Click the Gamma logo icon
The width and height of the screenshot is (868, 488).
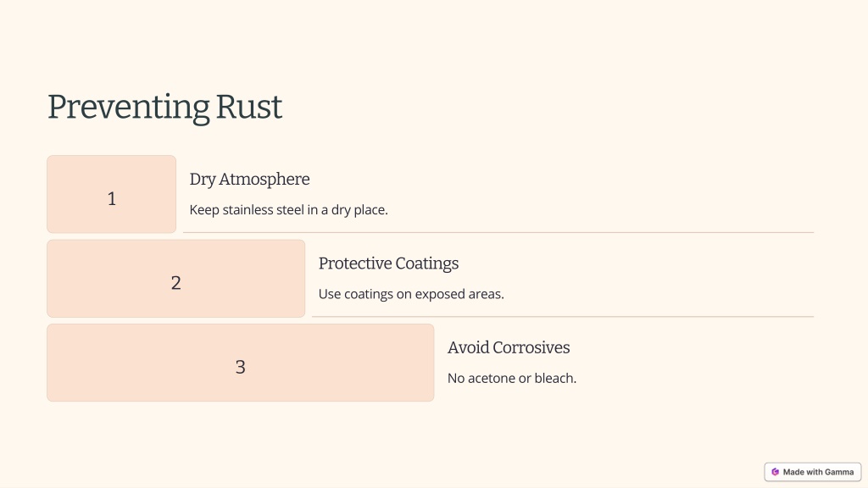tap(775, 472)
